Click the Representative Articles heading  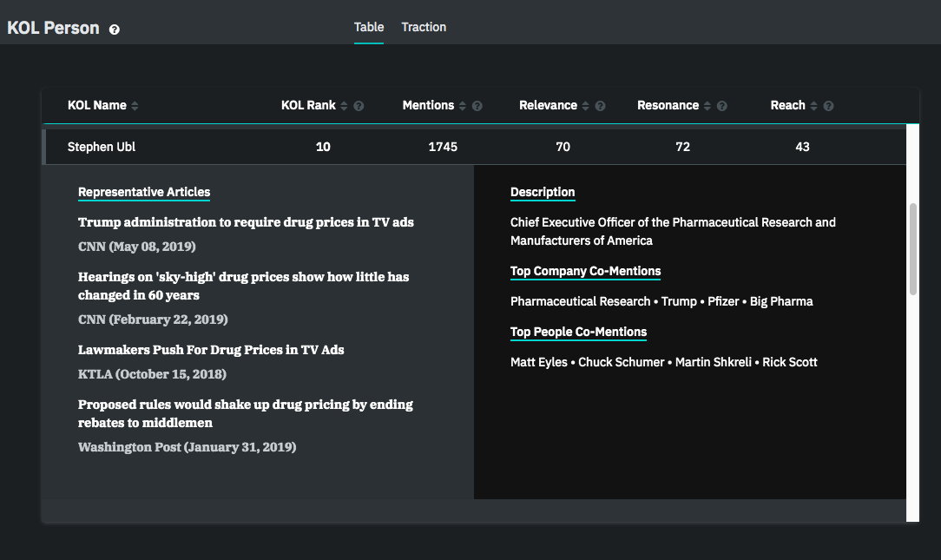[144, 192]
